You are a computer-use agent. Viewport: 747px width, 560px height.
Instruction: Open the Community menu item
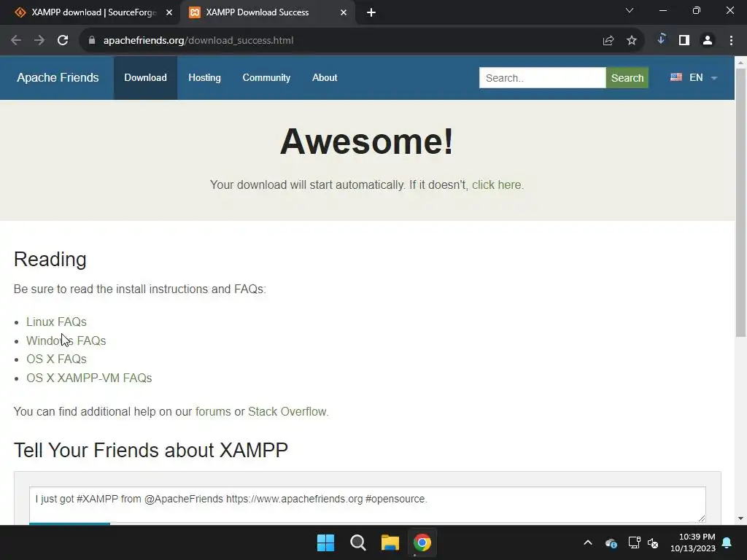pos(266,77)
